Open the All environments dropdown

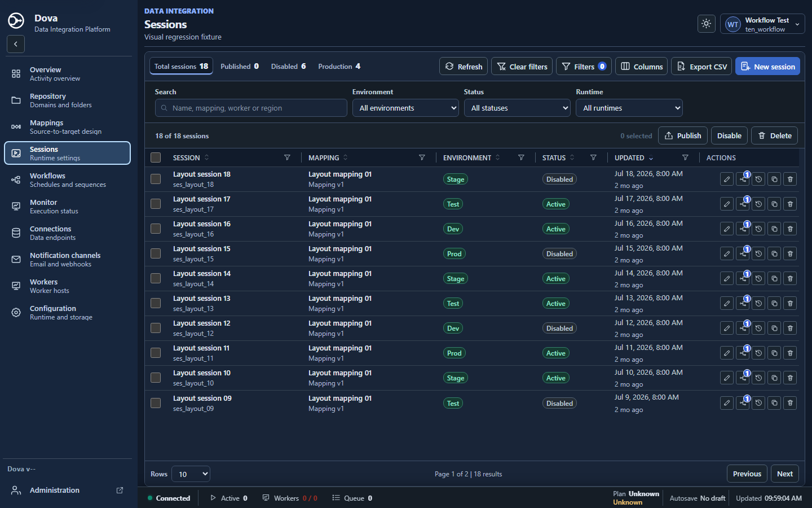pos(405,108)
